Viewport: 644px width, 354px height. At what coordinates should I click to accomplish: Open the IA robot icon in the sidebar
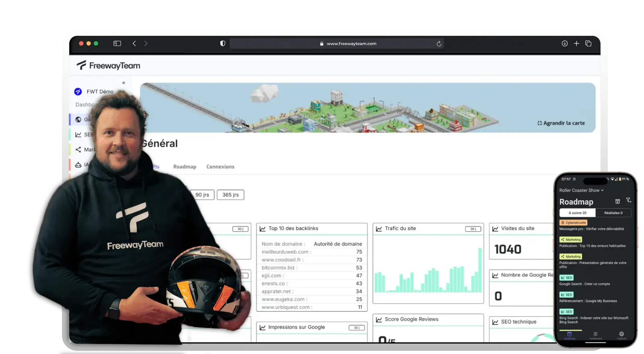(78, 165)
